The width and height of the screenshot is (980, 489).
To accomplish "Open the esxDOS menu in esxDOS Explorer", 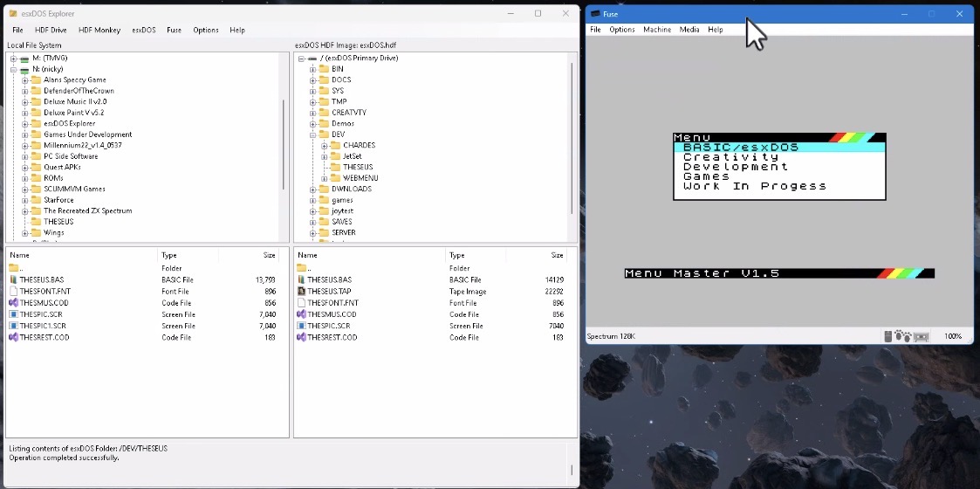I will click(144, 30).
